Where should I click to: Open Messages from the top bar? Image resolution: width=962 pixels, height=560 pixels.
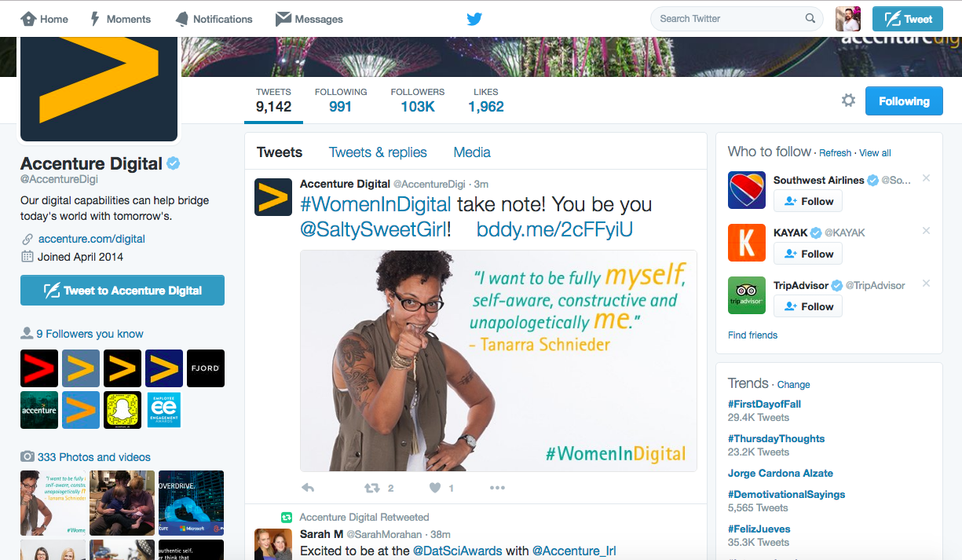tap(309, 19)
